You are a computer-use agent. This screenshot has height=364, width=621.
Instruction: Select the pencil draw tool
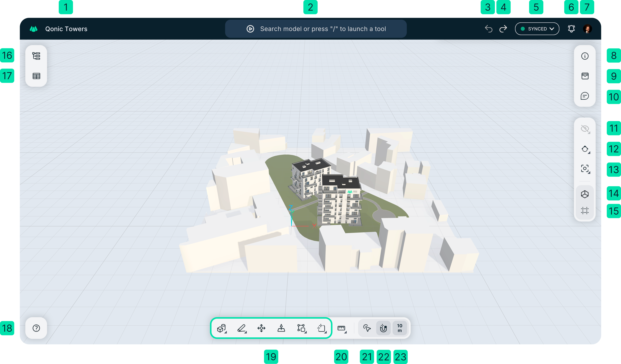pyautogui.click(x=241, y=328)
